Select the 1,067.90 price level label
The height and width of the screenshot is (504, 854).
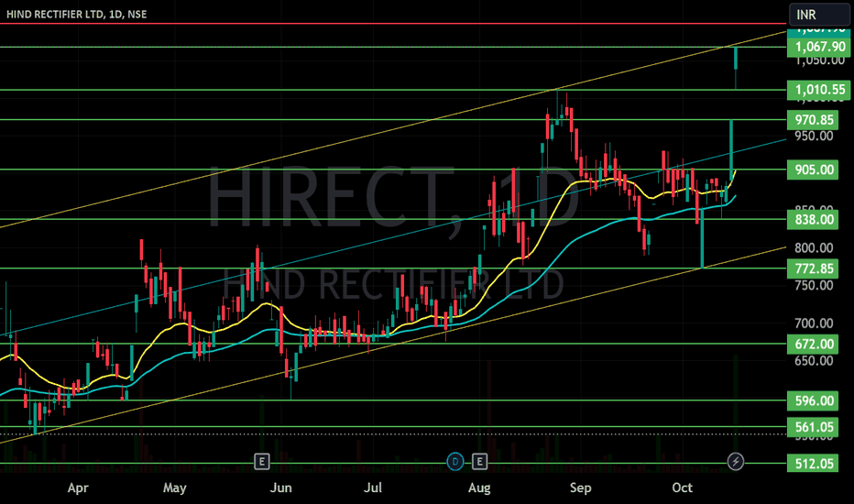(x=818, y=47)
